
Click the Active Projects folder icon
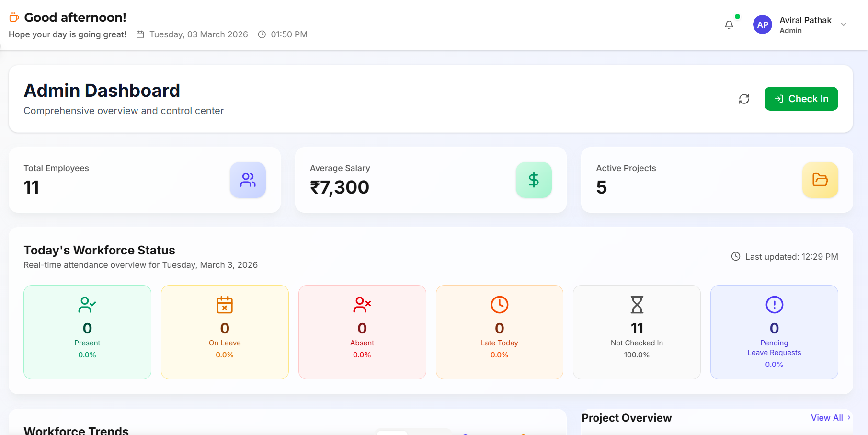(x=820, y=180)
